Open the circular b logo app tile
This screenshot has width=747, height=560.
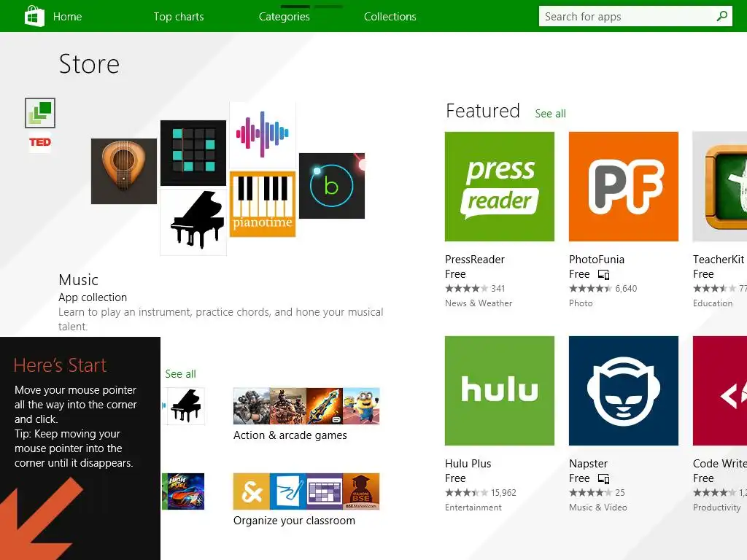pyautogui.click(x=332, y=186)
